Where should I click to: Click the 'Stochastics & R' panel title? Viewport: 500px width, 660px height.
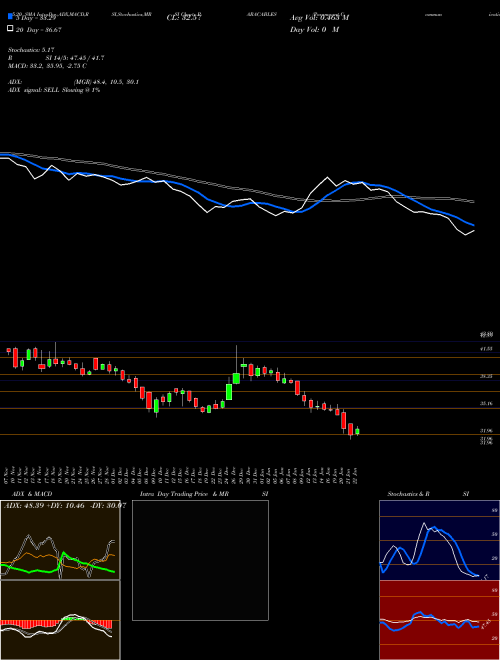[408, 494]
